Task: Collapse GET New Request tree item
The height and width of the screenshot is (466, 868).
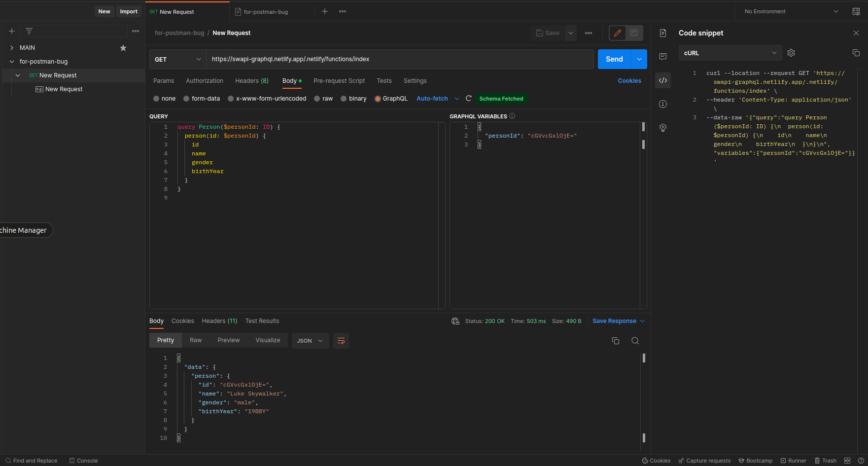Action: (x=18, y=75)
